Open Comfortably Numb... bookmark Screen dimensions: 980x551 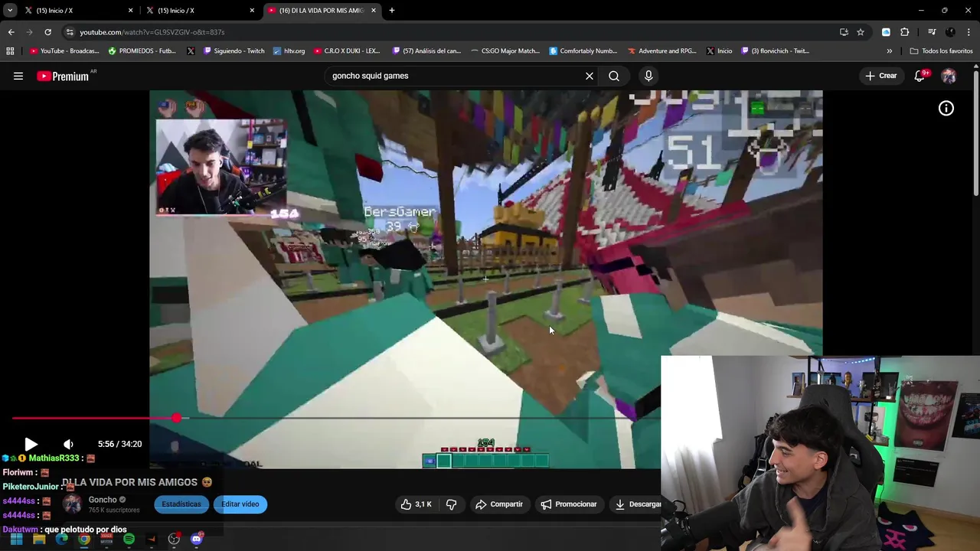point(583,51)
